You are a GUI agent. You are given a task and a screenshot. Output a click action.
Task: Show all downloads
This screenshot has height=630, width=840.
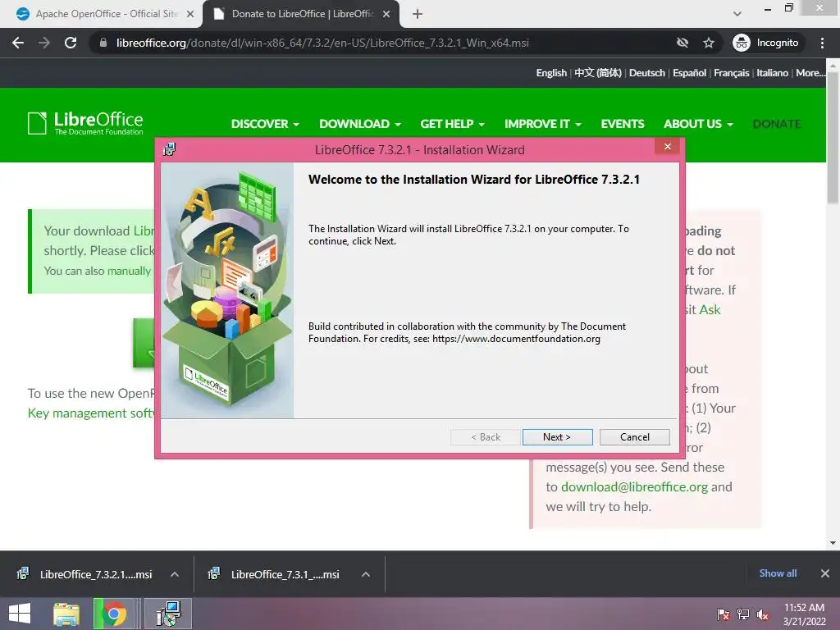tap(778, 573)
